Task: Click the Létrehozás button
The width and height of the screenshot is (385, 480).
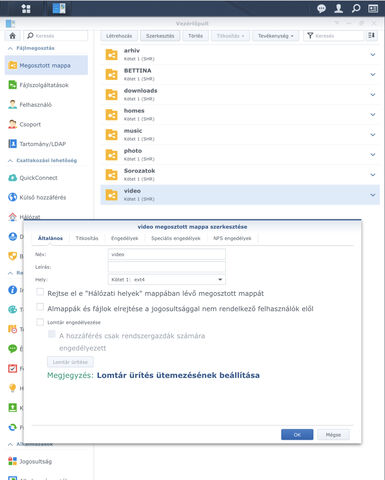Action: tap(119, 36)
